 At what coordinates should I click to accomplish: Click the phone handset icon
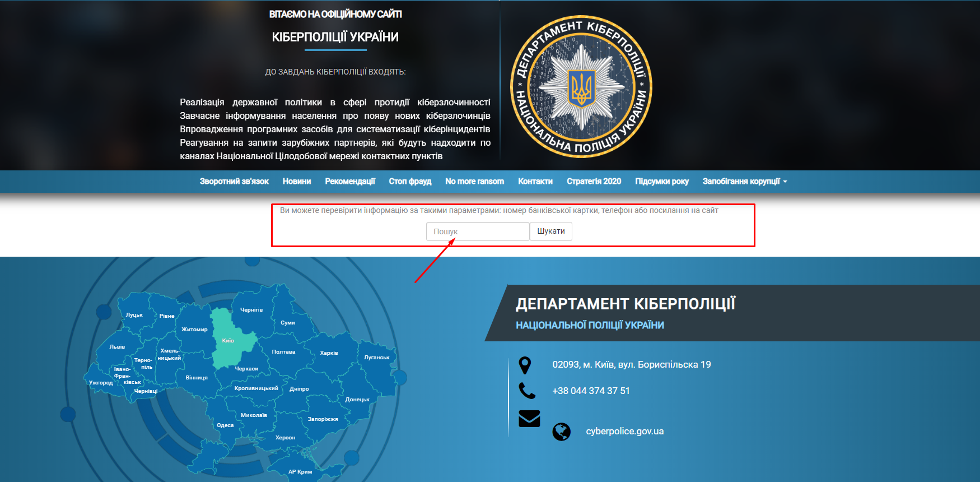pos(527,391)
